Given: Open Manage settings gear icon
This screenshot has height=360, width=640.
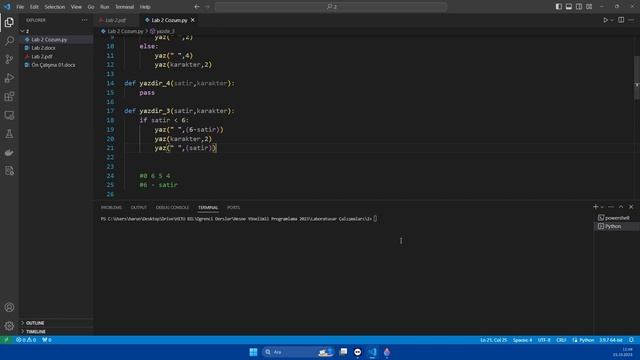Looking at the screenshot, I should [x=9, y=326].
